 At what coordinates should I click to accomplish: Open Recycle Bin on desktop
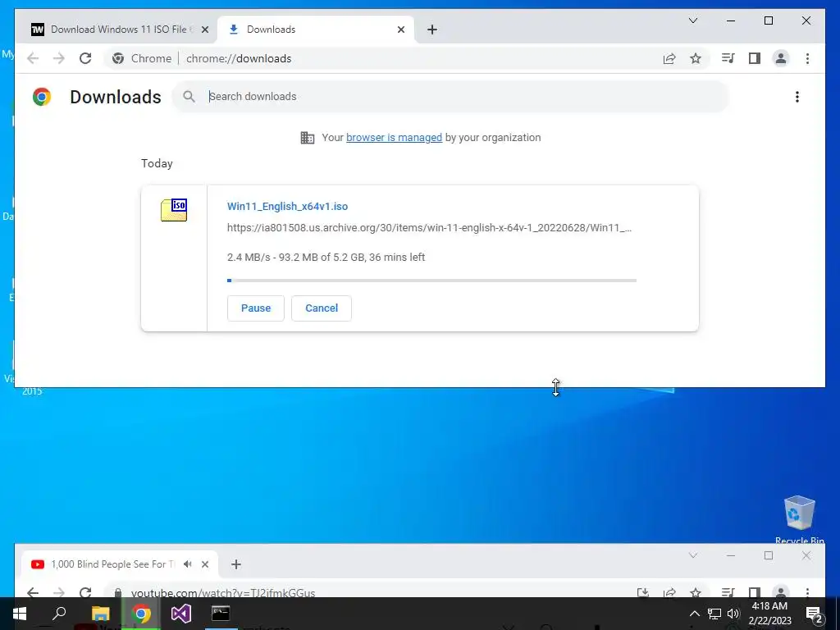pos(799,518)
